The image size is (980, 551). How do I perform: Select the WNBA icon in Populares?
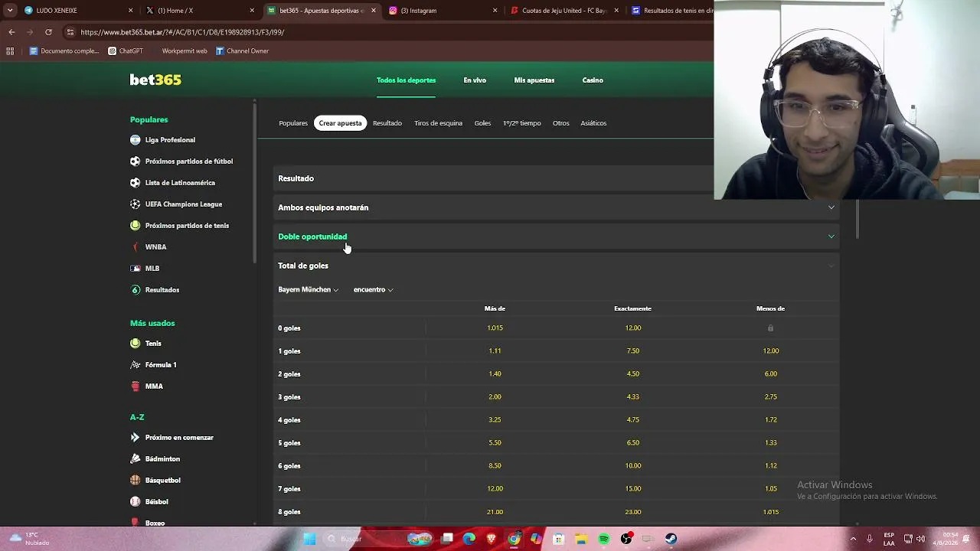136,247
